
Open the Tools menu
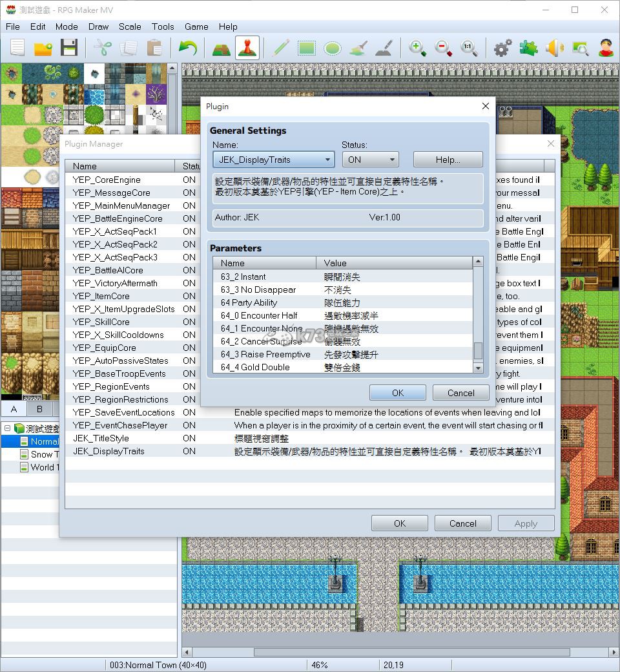coord(162,26)
